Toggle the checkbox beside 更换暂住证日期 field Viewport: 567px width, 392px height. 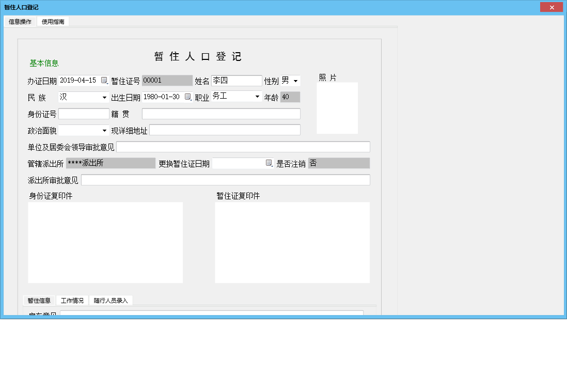pos(268,163)
